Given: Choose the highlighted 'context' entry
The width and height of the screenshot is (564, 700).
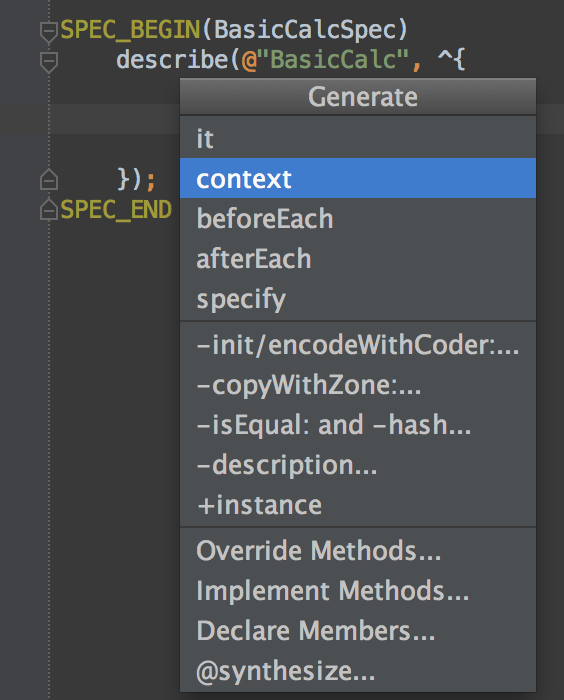Looking at the screenshot, I should [358, 178].
